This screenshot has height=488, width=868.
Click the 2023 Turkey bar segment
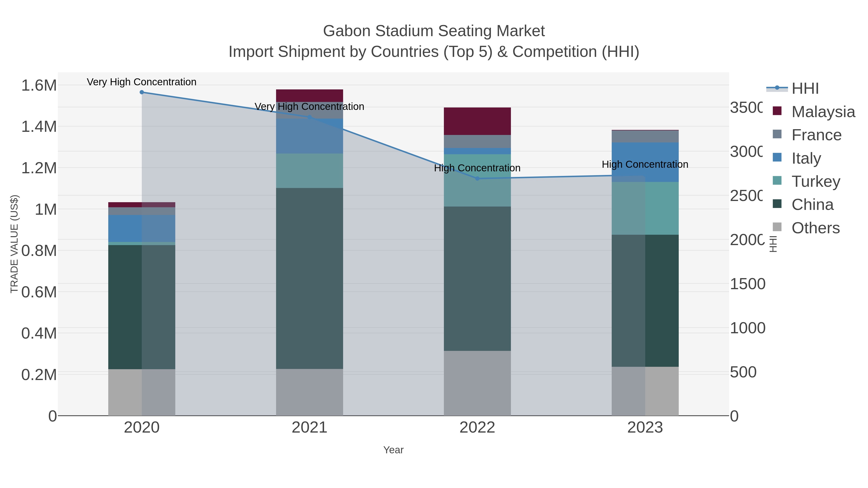[645, 208]
